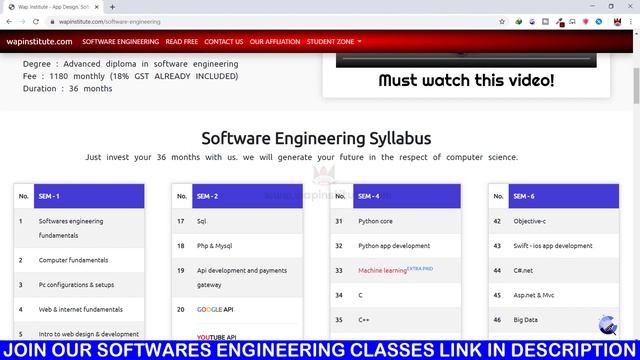The image size is (640, 360).
Task: Click the blue circle X extension icon
Action: pos(599,22)
